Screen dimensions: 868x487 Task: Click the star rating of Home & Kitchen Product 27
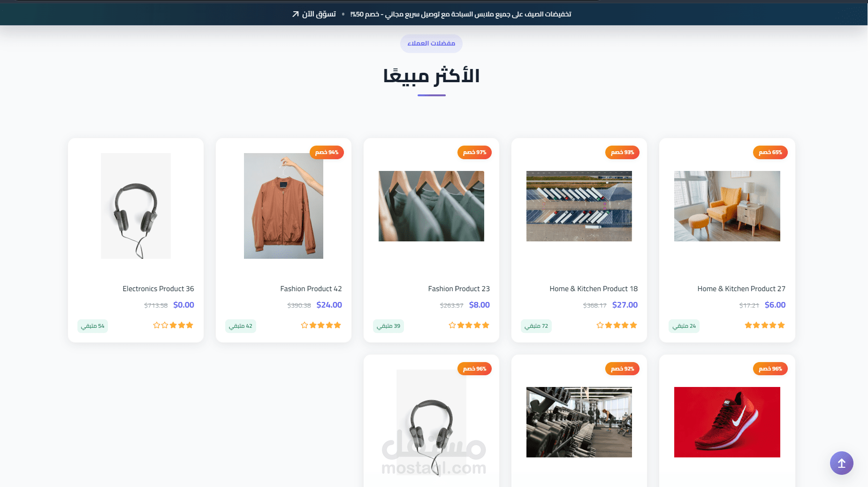765,325
